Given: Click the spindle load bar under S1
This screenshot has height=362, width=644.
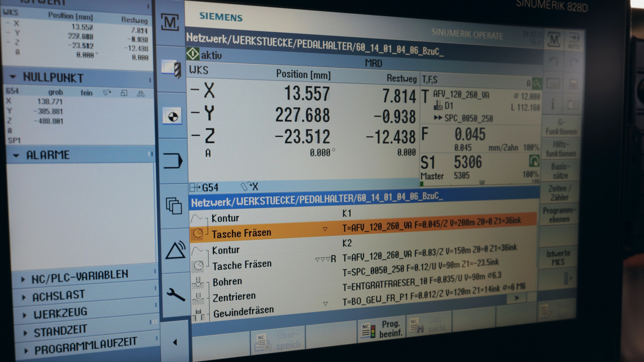Looking at the screenshot, I should 479,183.
